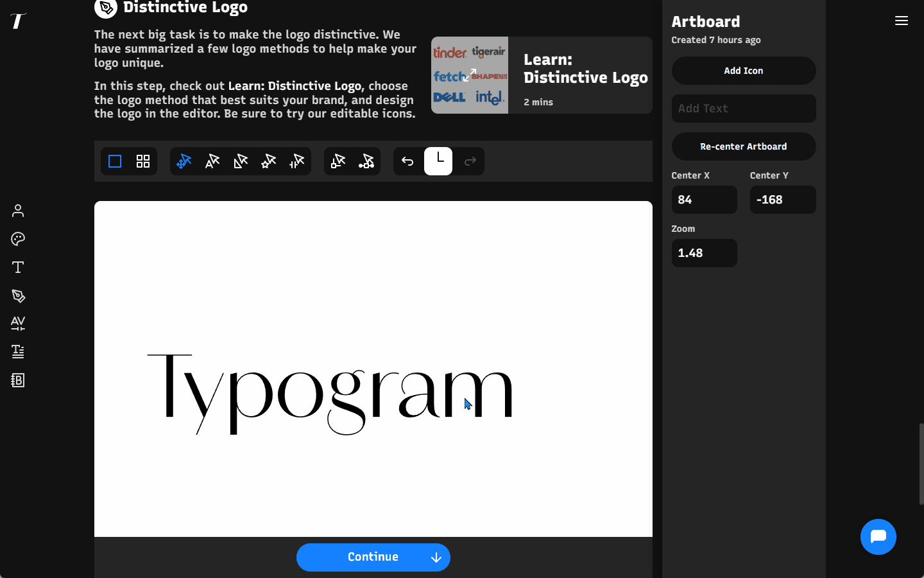Click the Artboard panel title
This screenshot has width=924, height=578.
(x=706, y=22)
